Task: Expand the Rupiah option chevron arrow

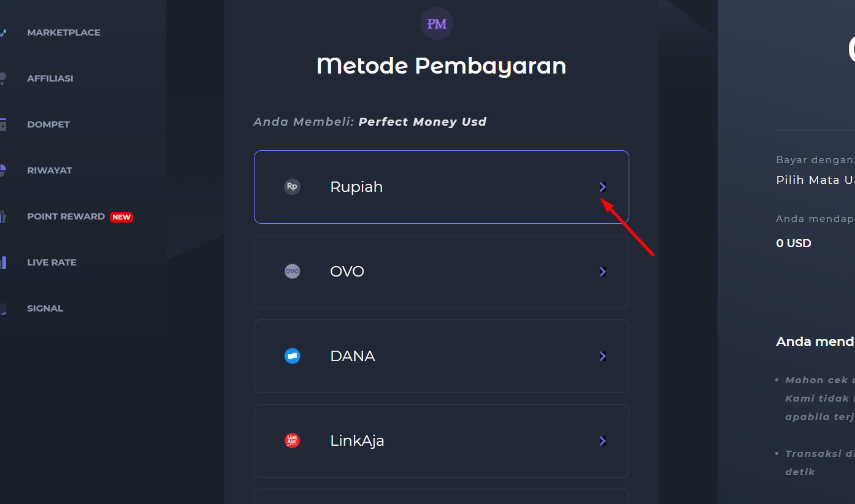Action: click(x=603, y=187)
